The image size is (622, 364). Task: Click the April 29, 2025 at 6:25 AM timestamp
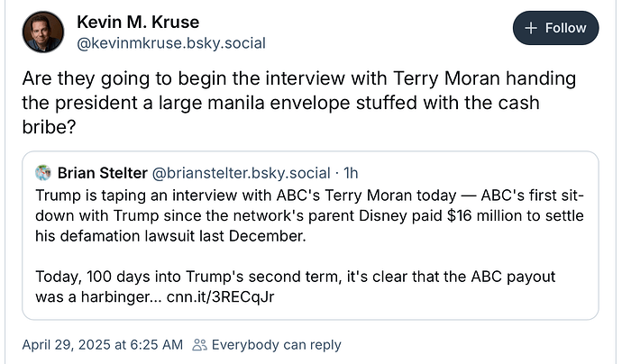click(103, 345)
